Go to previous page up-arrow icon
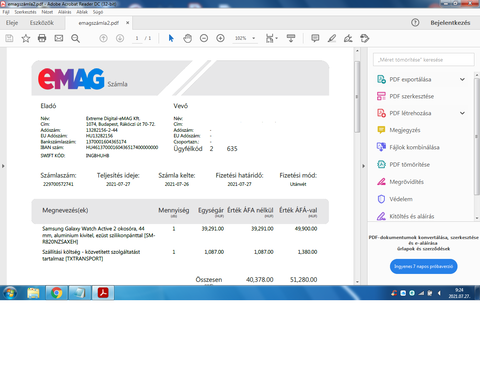The height and width of the screenshot is (376, 480). coord(104,38)
